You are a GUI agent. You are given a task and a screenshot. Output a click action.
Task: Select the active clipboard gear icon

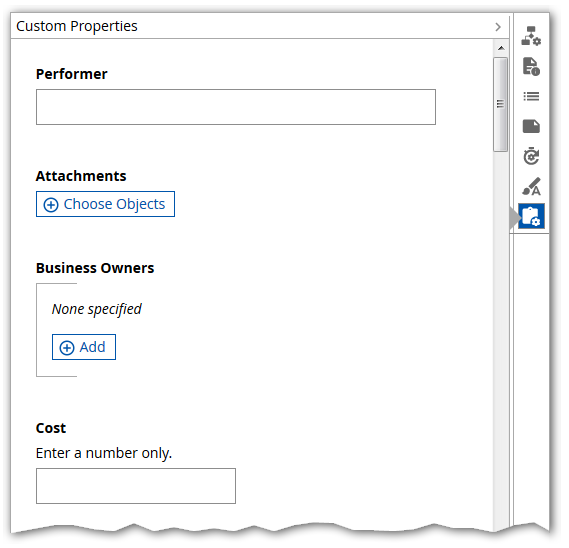[x=531, y=216]
